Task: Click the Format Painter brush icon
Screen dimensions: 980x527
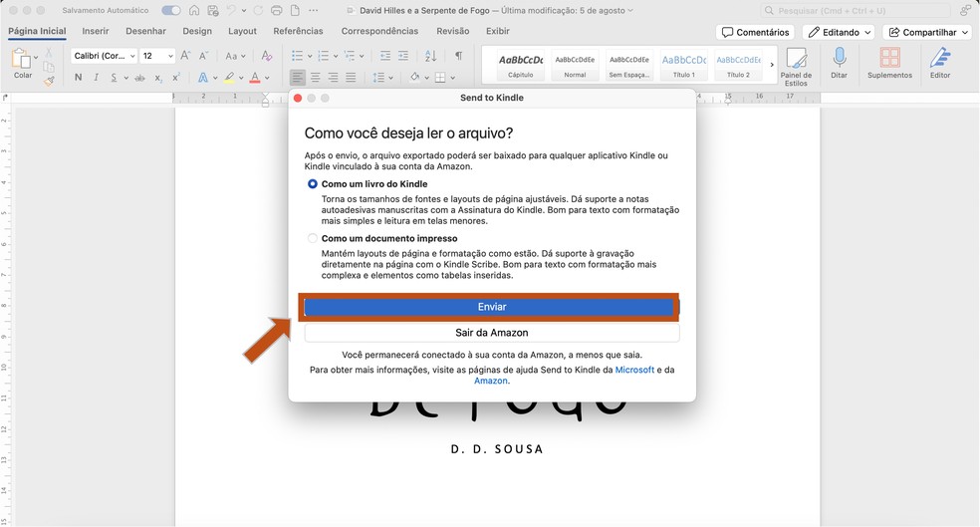Action: point(49,81)
